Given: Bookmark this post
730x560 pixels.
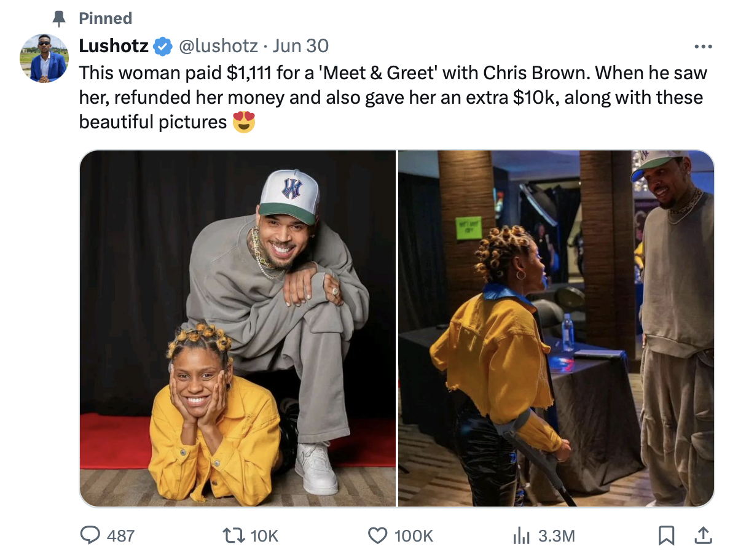Looking at the screenshot, I should pyautogui.click(x=666, y=535).
